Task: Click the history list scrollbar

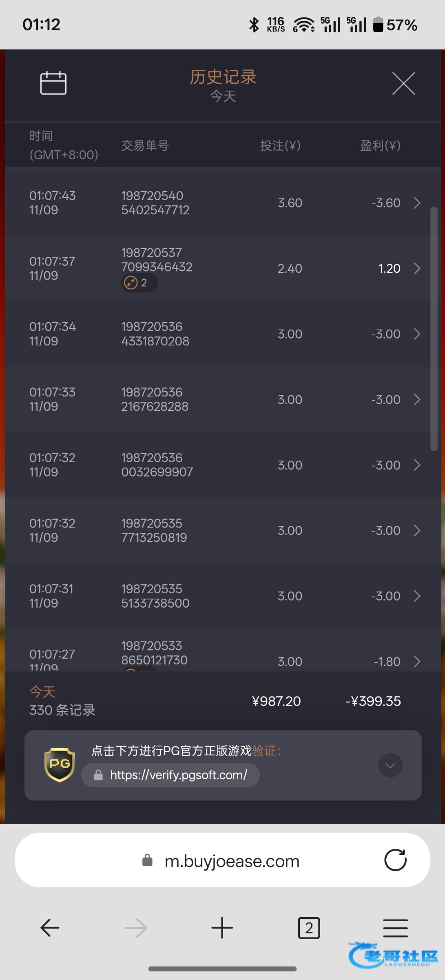Action: [x=434, y=329]
